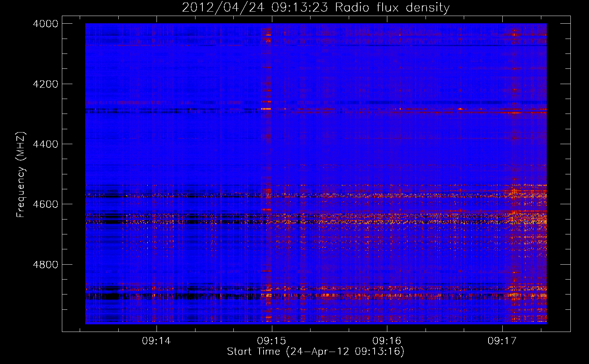Click the 09:15 time tick label

272,341
